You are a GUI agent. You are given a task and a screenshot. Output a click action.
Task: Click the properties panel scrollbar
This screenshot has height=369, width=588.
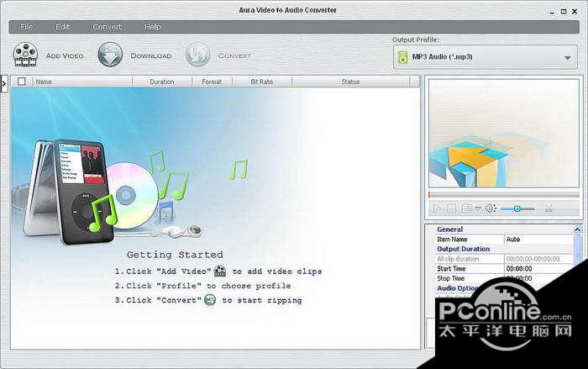578,250
